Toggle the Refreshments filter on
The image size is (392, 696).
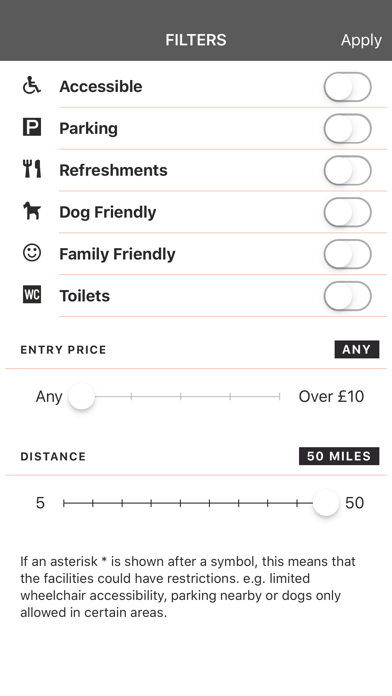pyautogui.click(x=347, y=170)
